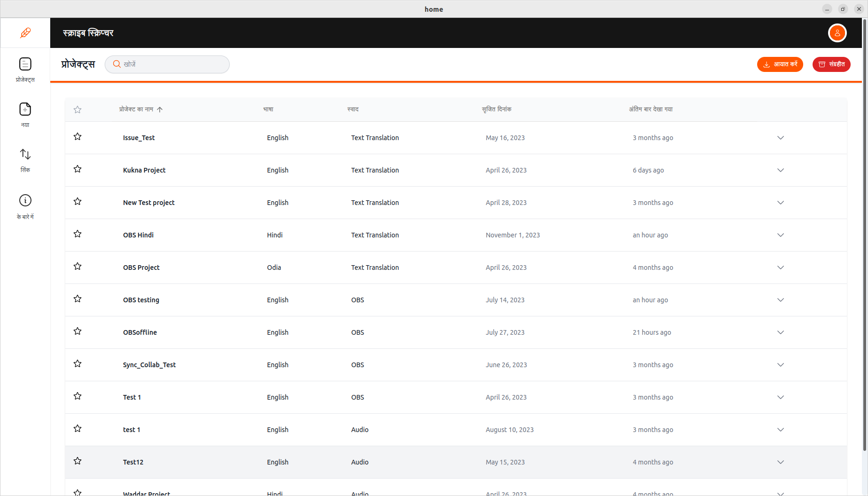Open the OBSoffline project name
Screen dimensions: 868x496
click(x=140, y=332)
